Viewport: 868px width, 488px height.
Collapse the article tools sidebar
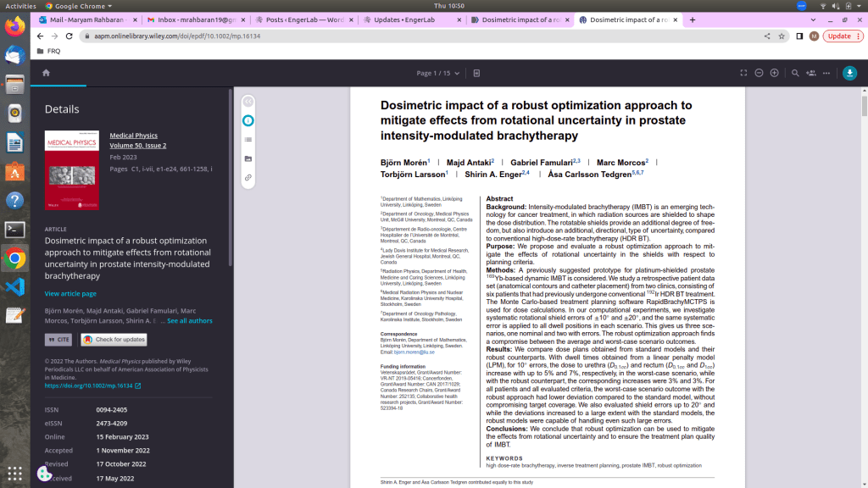(x=248, y=102)
